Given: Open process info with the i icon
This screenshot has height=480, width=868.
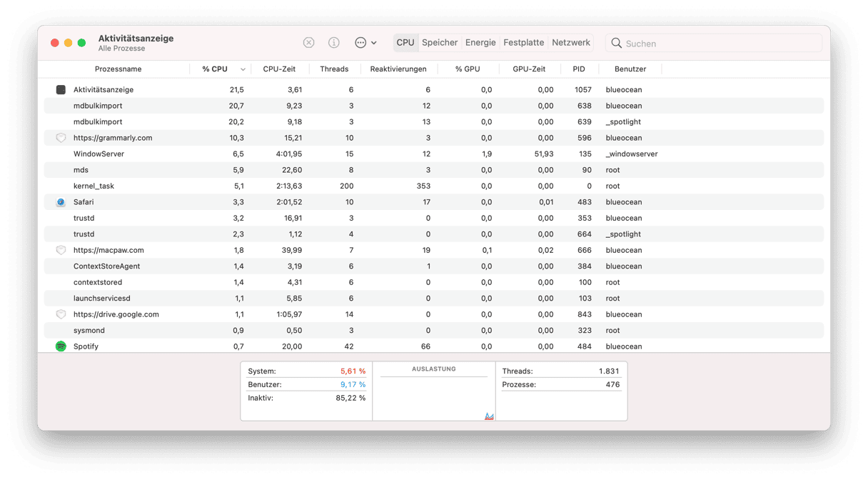Looking at the screenshot, I should coord(333,43).
